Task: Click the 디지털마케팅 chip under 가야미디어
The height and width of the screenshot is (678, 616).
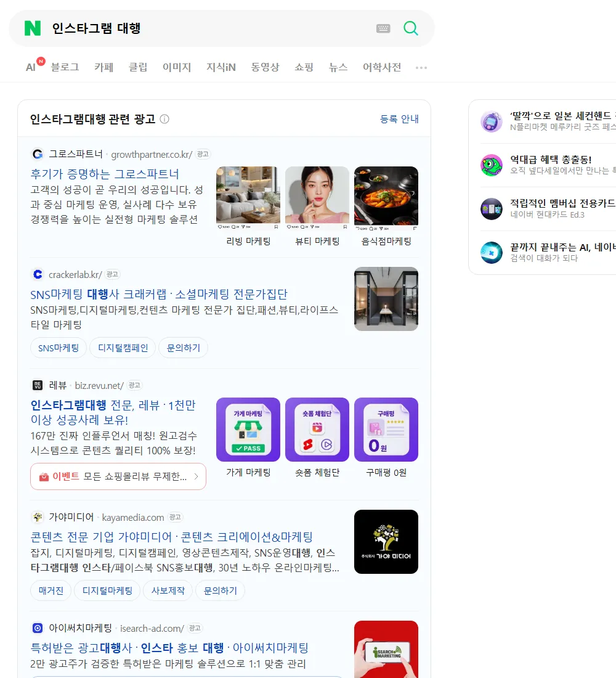Action: pos(107,590)
